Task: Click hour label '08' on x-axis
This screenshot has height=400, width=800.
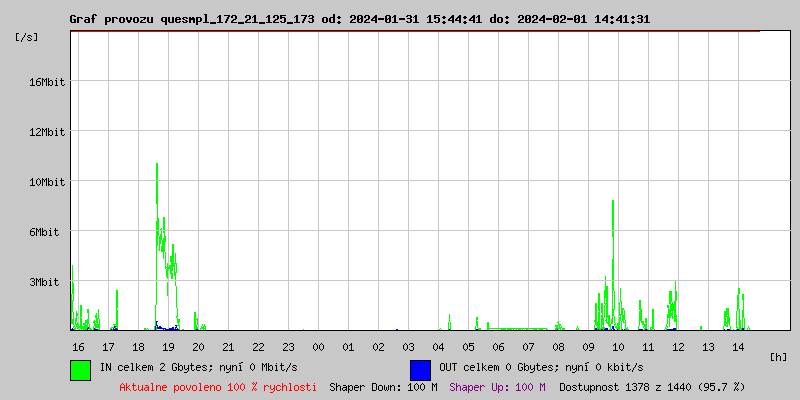Action: click(x=558, y=347)
